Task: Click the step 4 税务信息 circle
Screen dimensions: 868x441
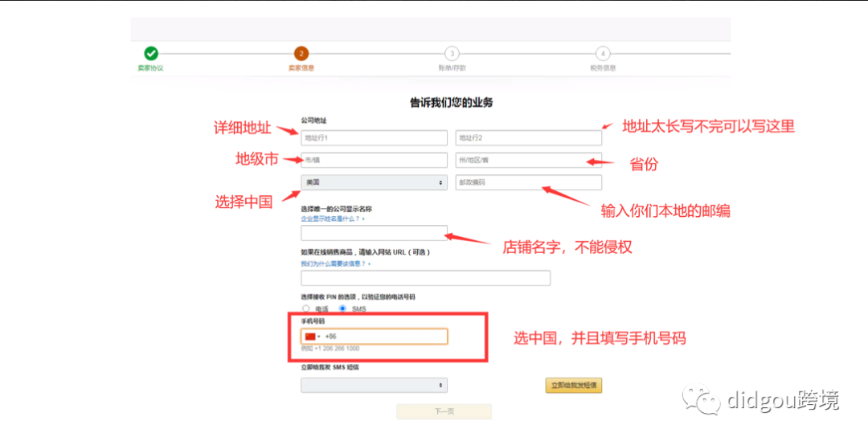Action: [x=602, y=54]
